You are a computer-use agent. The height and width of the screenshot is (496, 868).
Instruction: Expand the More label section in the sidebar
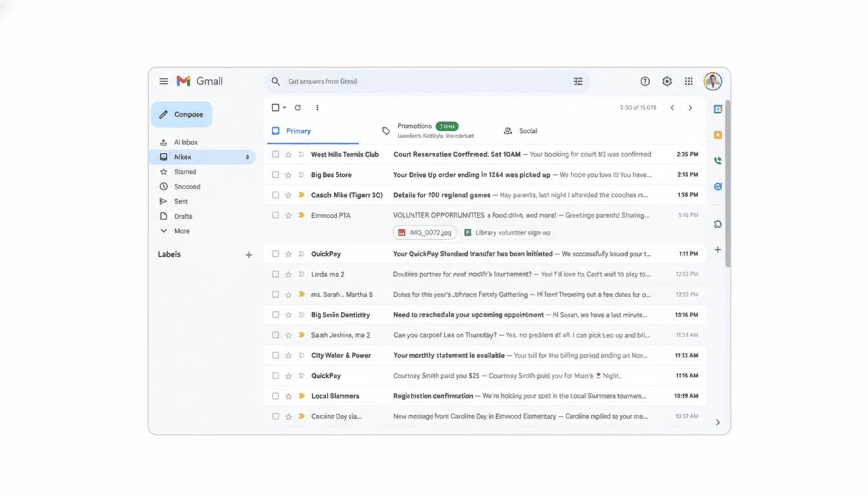point(183,231)
